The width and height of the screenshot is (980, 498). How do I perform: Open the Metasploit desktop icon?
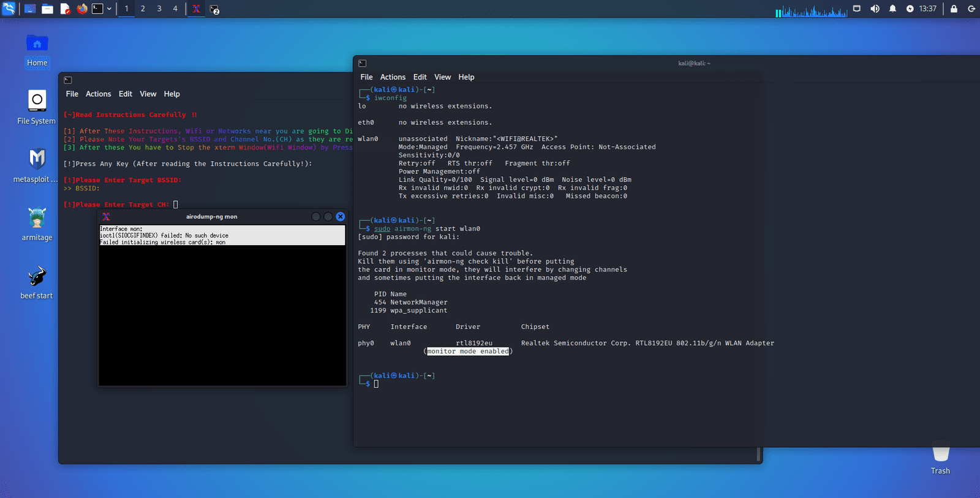[x=37, y=160]
